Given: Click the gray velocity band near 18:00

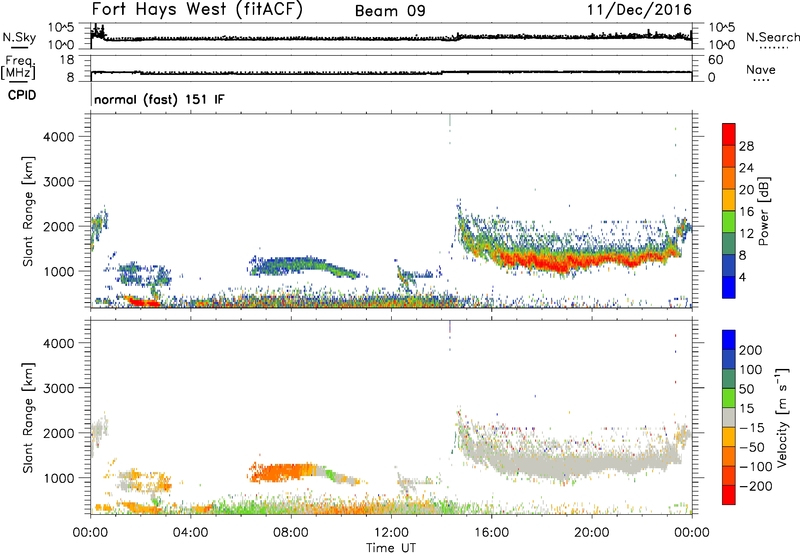Looking at the screenshot, I should click(541, 464).
